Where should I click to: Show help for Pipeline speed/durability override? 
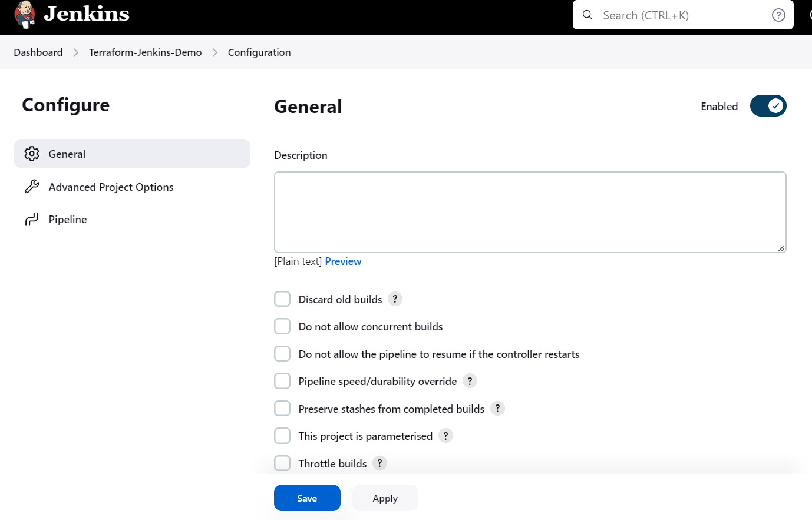coord(470,381)
